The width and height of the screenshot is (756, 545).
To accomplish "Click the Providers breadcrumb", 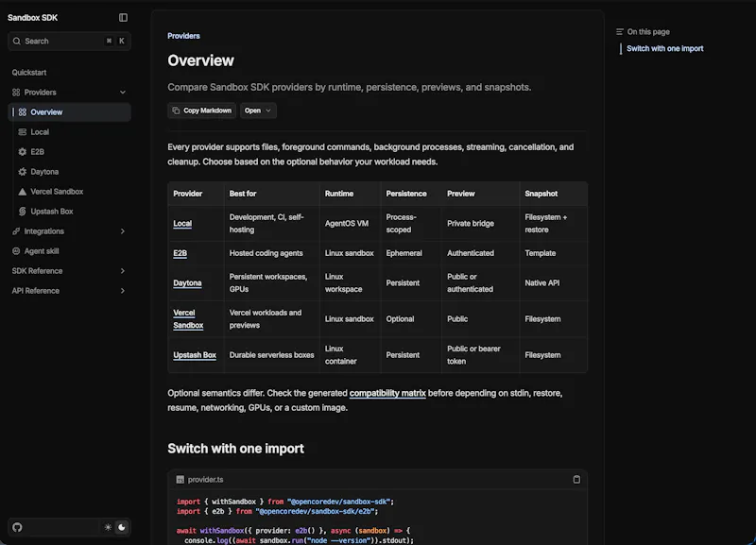I will click(183, 36).
